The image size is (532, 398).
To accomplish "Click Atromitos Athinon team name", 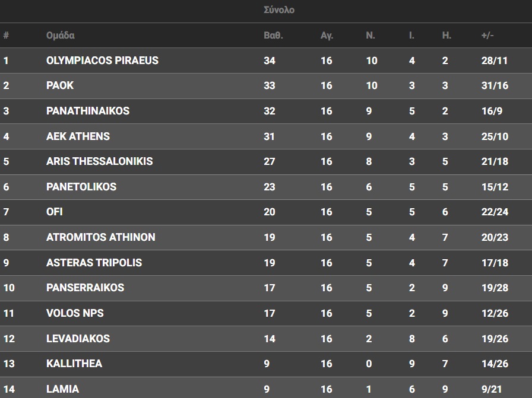I will [x=101, y=237].
